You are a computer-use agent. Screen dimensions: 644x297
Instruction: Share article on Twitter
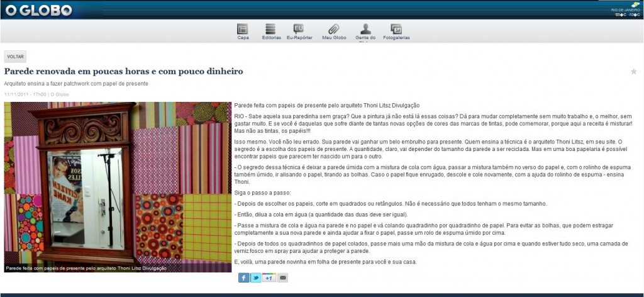pyautogui.click(x=256, y=277)
